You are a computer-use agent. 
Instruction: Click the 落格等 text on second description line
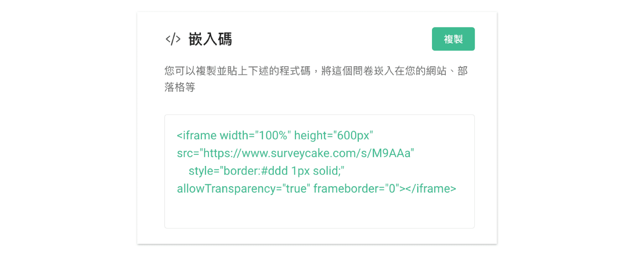180,87
